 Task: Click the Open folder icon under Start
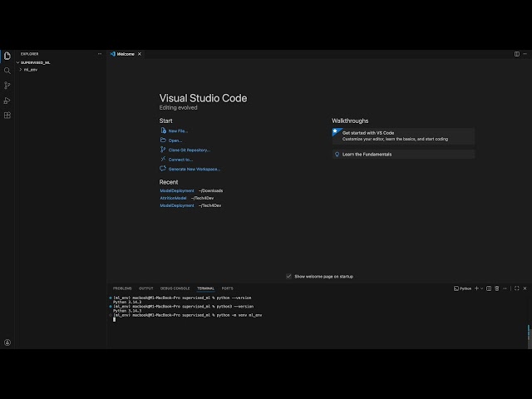coord(163,140)
